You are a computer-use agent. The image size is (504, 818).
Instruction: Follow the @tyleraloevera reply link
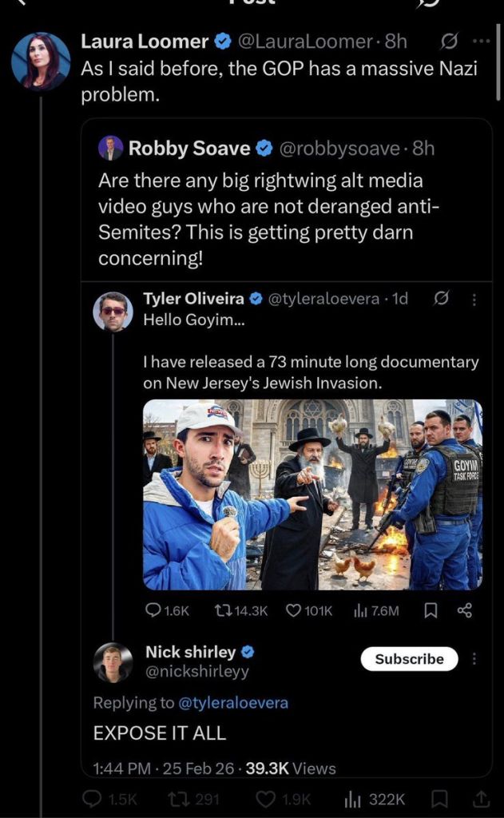[233, 703]
